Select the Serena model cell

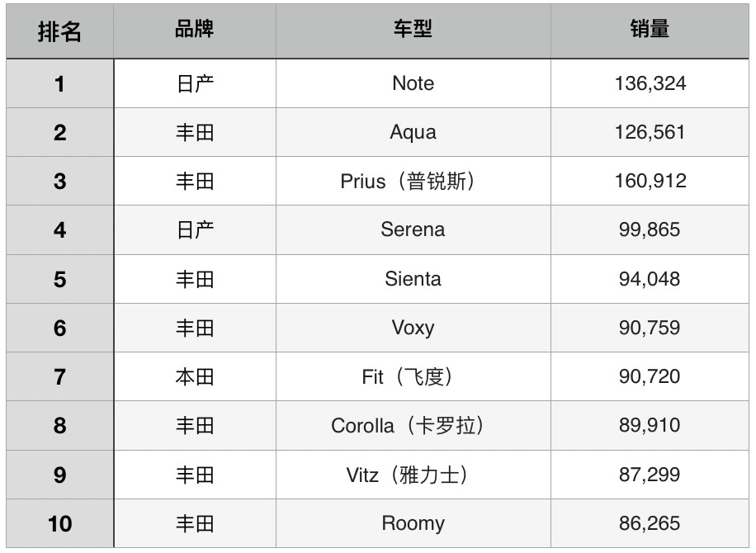[413, 229]
